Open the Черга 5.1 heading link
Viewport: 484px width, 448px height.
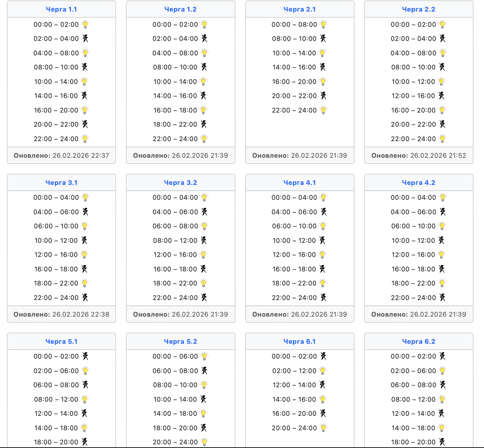61,342
